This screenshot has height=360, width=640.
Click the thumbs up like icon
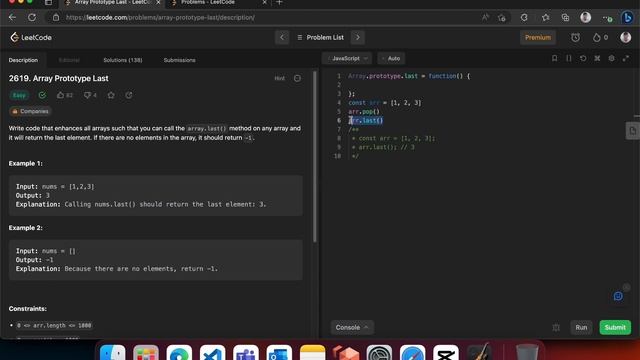pos(60,95)
